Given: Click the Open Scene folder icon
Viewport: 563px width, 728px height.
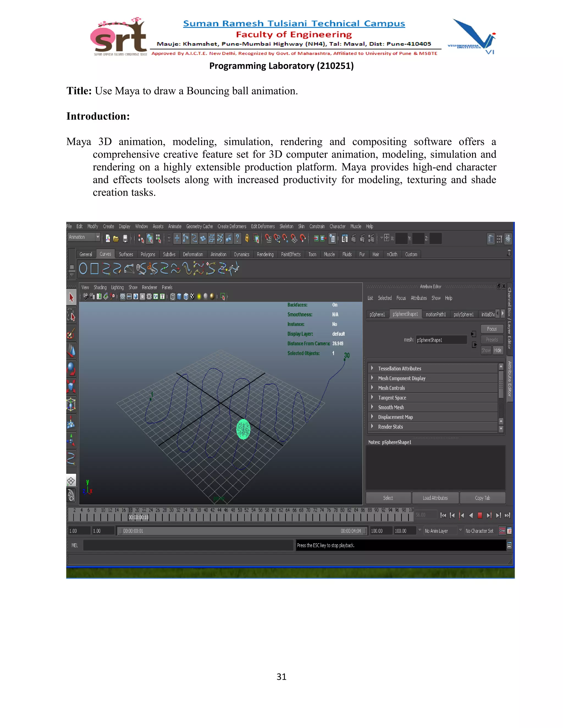Looking at the screenshot, I should (x=116, y=238).
